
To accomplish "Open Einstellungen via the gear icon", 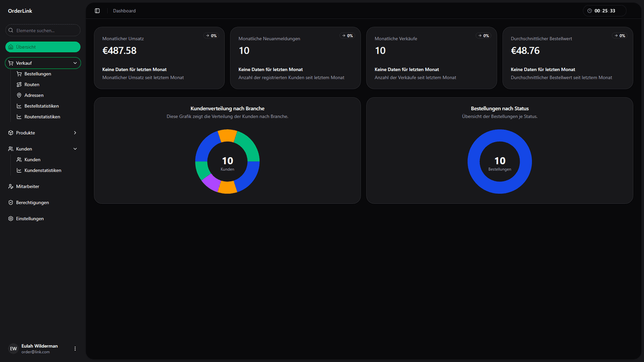I will point(10,218).
